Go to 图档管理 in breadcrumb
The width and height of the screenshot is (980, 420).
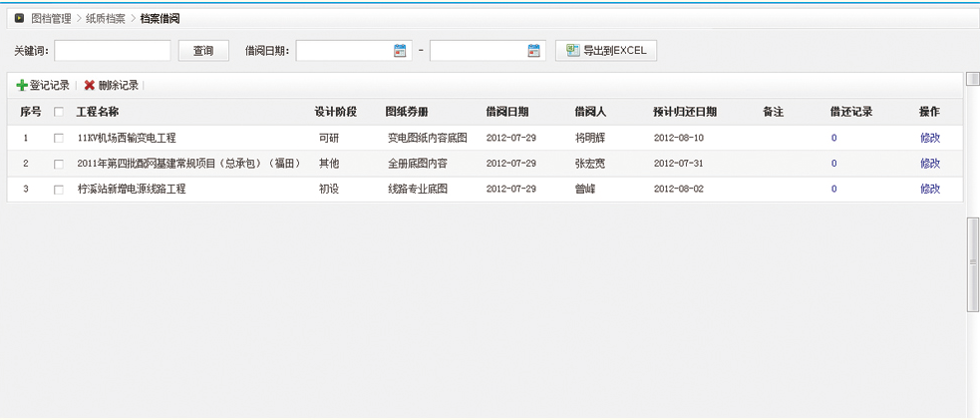click(x=51, y=18)
